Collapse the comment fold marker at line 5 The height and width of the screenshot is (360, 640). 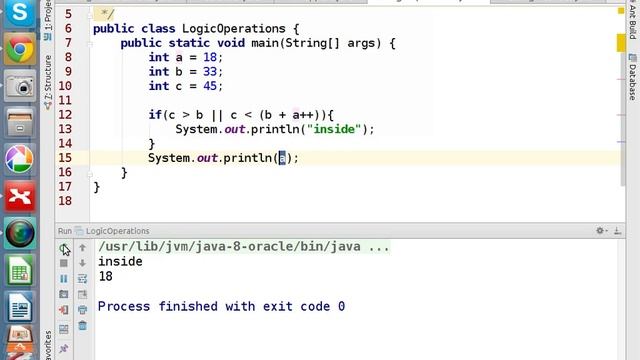(x=90, y=15)
